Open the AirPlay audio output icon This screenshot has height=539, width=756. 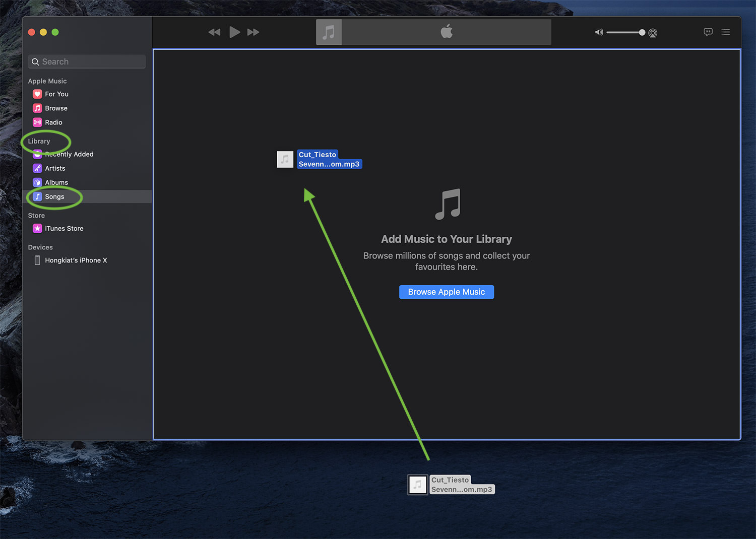653,33
